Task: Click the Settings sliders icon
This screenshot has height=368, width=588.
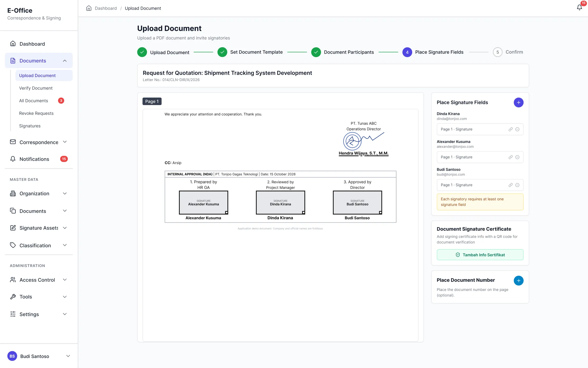Action: coord(13,314)
